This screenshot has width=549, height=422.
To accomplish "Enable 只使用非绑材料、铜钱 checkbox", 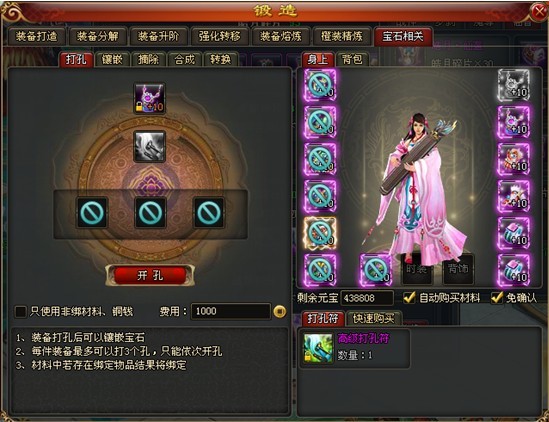I will point(20,311).
